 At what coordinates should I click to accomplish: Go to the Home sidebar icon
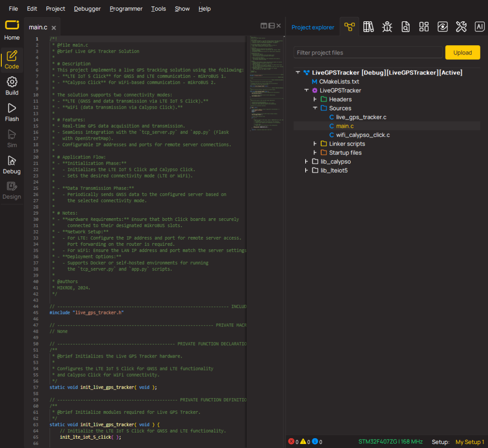[x=12, y=31]
